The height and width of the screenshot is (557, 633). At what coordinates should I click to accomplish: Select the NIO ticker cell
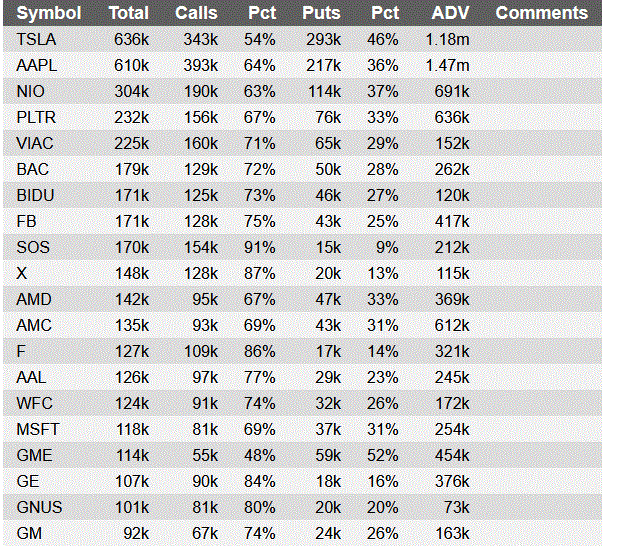30,91
